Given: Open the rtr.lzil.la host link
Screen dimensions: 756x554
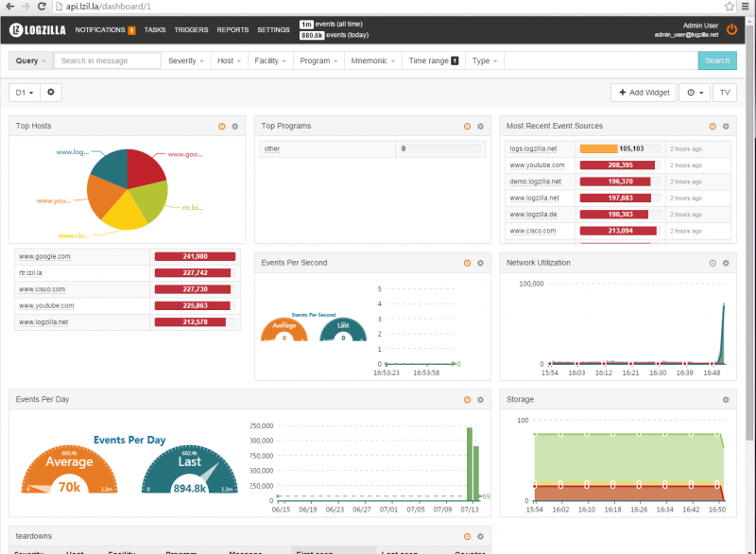Looking at the screenshot, I should (30, 273).
